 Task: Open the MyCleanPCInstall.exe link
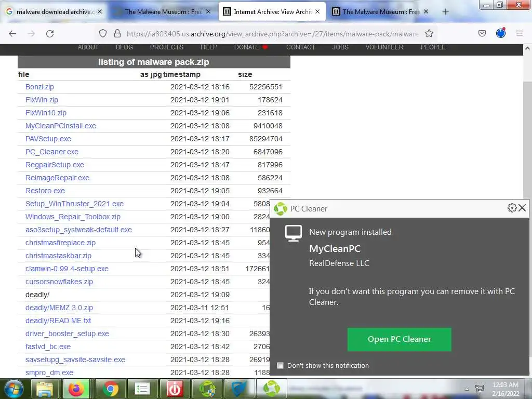61,126
